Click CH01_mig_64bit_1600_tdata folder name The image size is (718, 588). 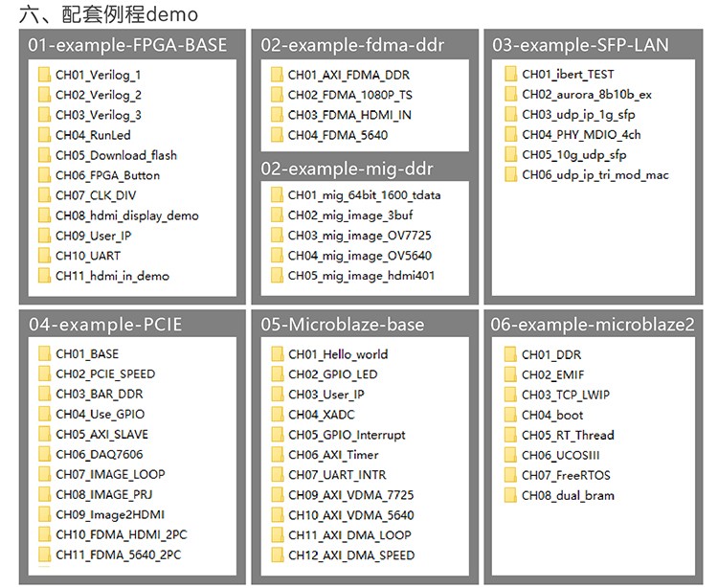[x=364, y=195]
